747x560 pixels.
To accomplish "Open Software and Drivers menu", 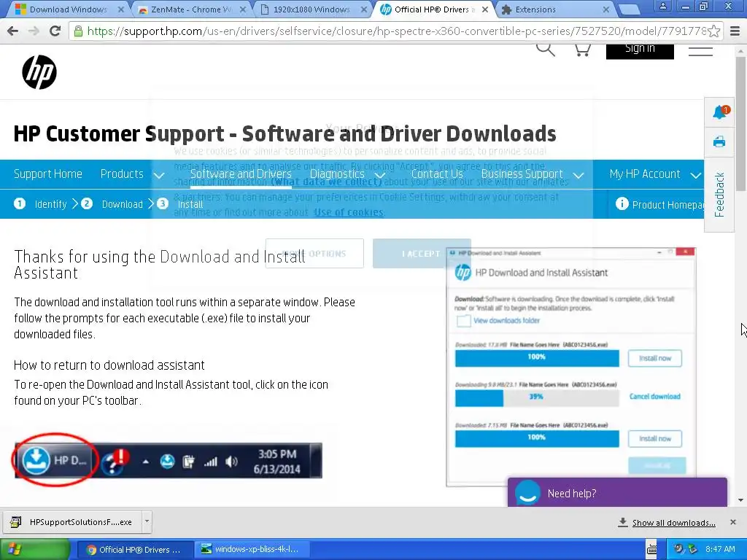I will (241, 174).
